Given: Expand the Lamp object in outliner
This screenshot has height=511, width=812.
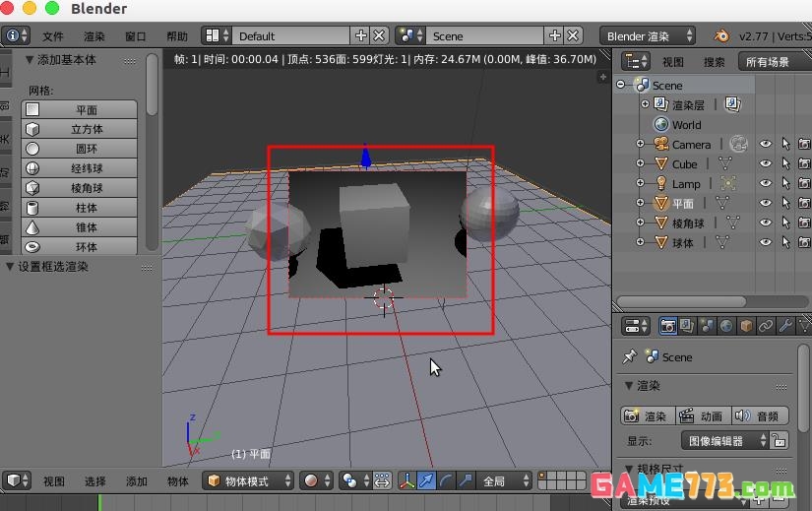Looking at the screenshot, I should [x=640, y=183].
